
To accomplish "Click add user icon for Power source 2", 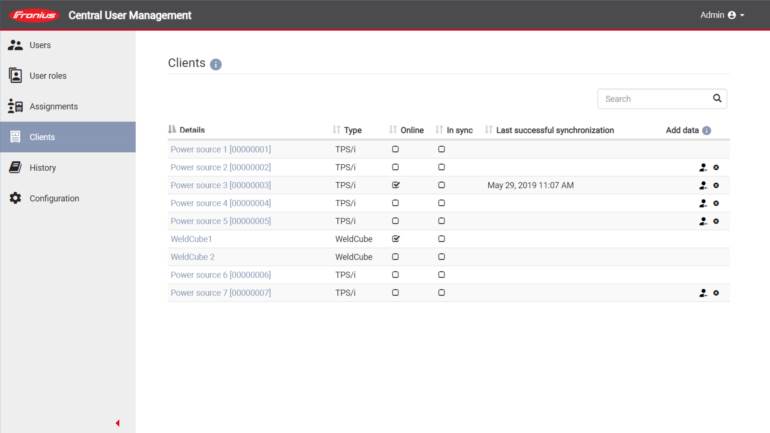I will 703,168.
